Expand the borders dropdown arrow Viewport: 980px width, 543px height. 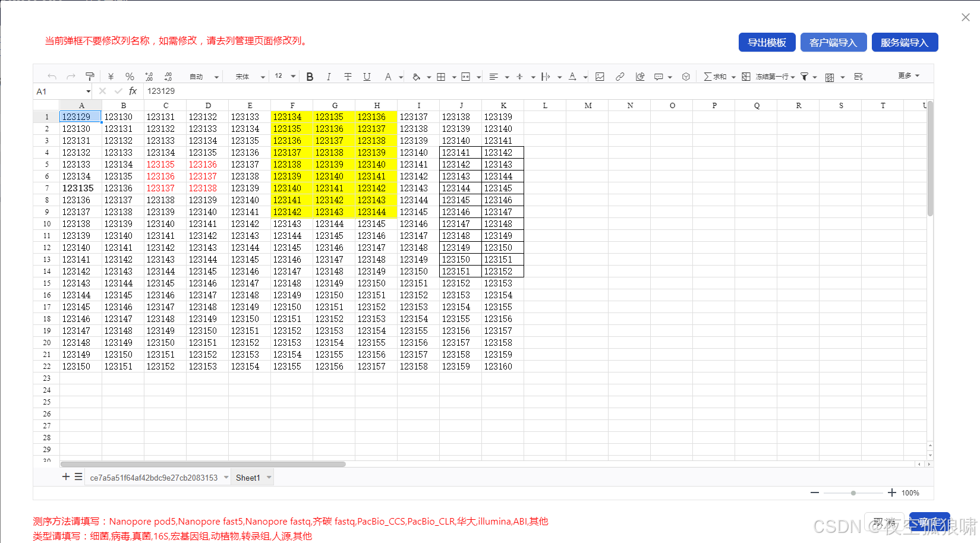point(454,77)
